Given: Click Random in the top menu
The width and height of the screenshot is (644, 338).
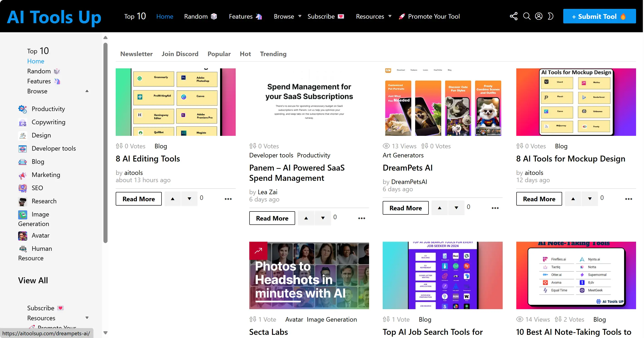Looking at the screenshot, I should coord(201,17).
